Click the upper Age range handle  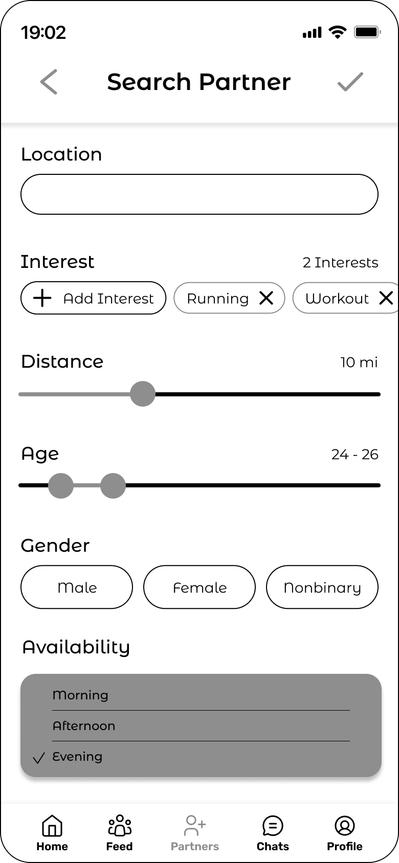(x=113, y=485)
